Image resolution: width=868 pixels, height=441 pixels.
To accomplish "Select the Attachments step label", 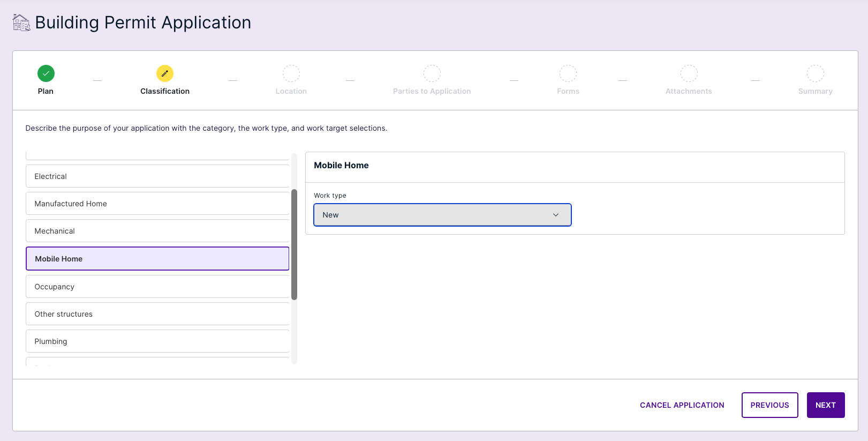I will coord(689,91).
